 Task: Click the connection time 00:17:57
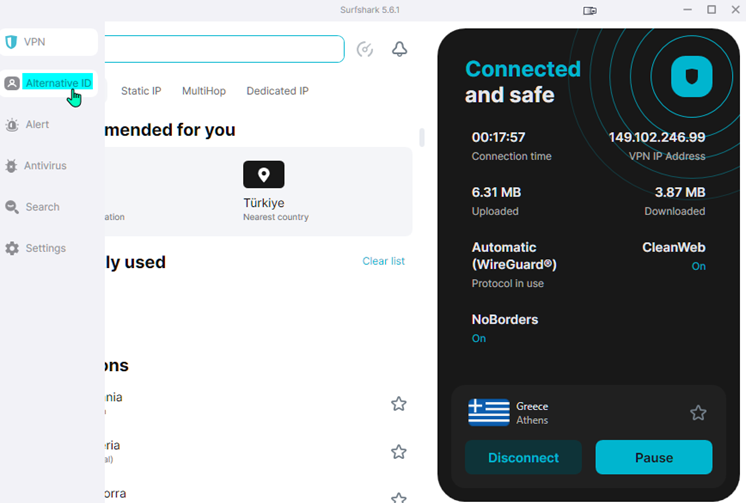tap(498, 138)
